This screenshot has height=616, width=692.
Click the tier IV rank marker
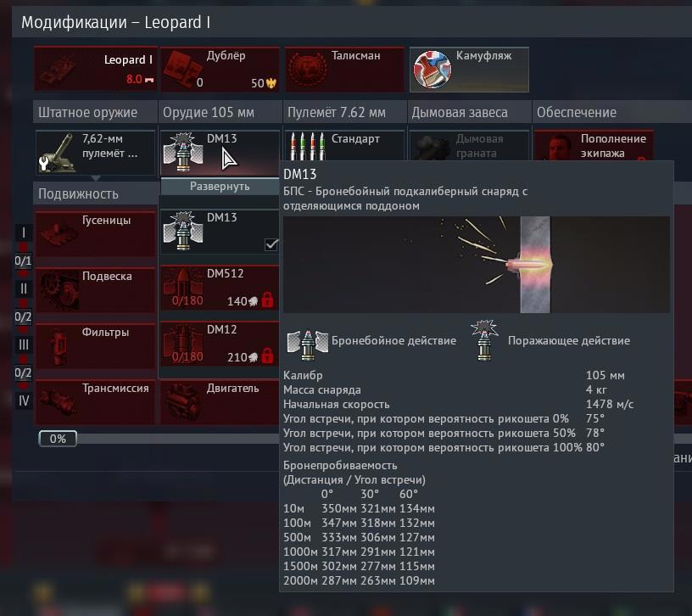pyautogui.click(x=24, y=401)
